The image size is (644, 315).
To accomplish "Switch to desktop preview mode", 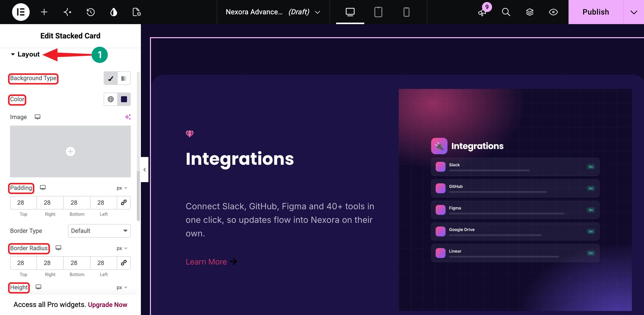I will click(x=350, y=12).
